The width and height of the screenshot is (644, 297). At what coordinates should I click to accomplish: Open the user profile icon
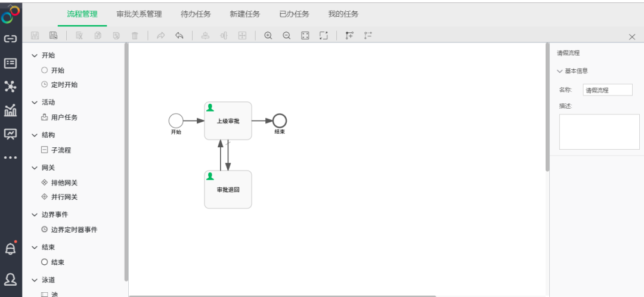click(10, 279)
